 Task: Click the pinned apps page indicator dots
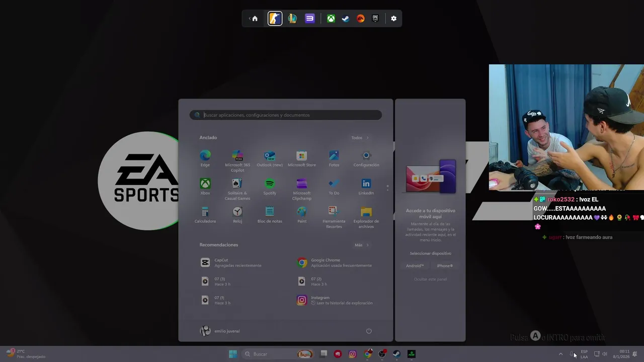[x=387, y=188]
